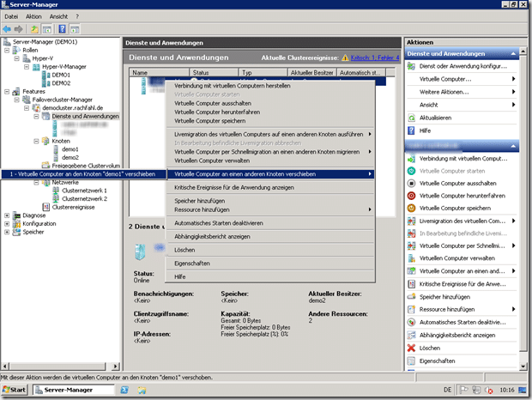Viewport: 532px width, 400px height.
Task: Open the Aktion menu
Action: (33, 16)
